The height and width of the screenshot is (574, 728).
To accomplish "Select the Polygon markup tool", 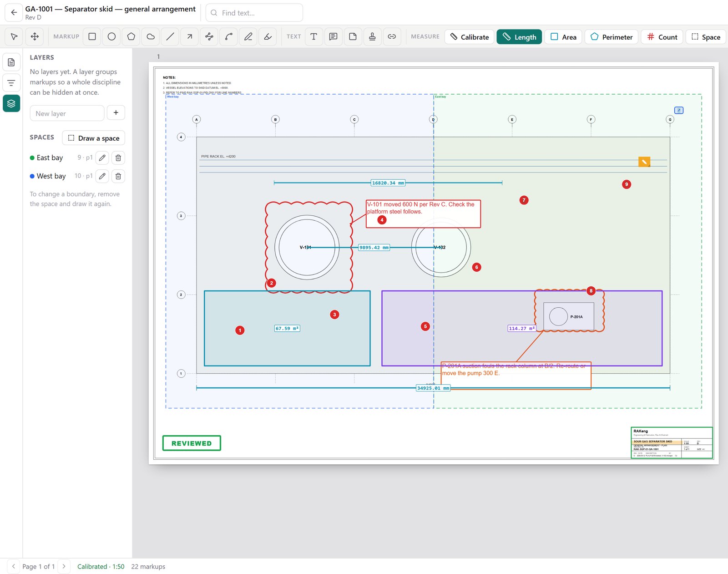I will pyautogui.click(x=131, y=36).
